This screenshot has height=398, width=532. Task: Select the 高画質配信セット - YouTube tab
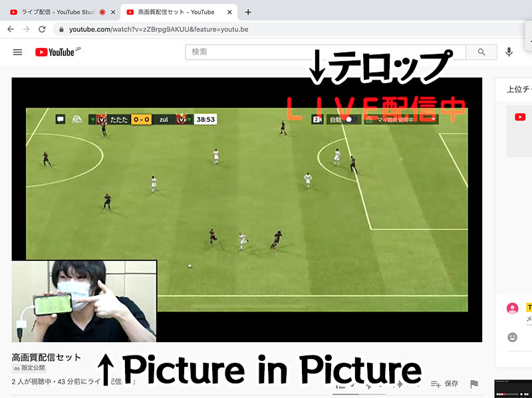pyautogui.click(x=176, y=12)
